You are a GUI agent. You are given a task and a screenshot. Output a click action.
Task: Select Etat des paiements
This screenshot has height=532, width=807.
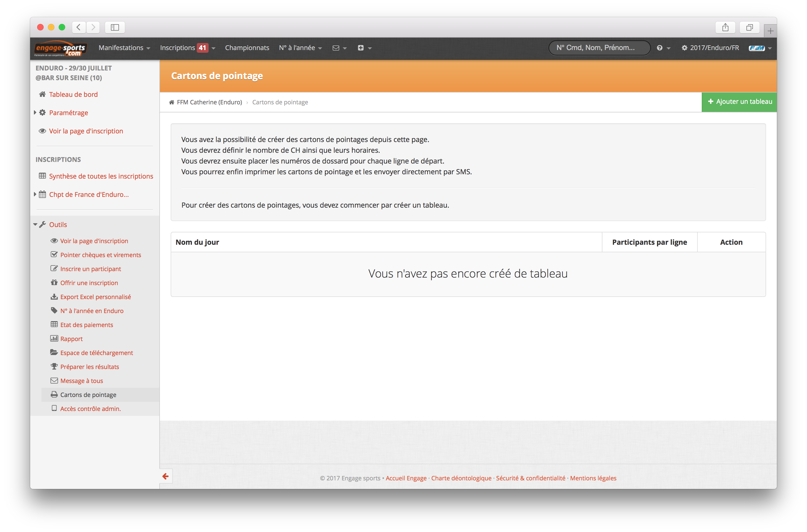point(87,325)
